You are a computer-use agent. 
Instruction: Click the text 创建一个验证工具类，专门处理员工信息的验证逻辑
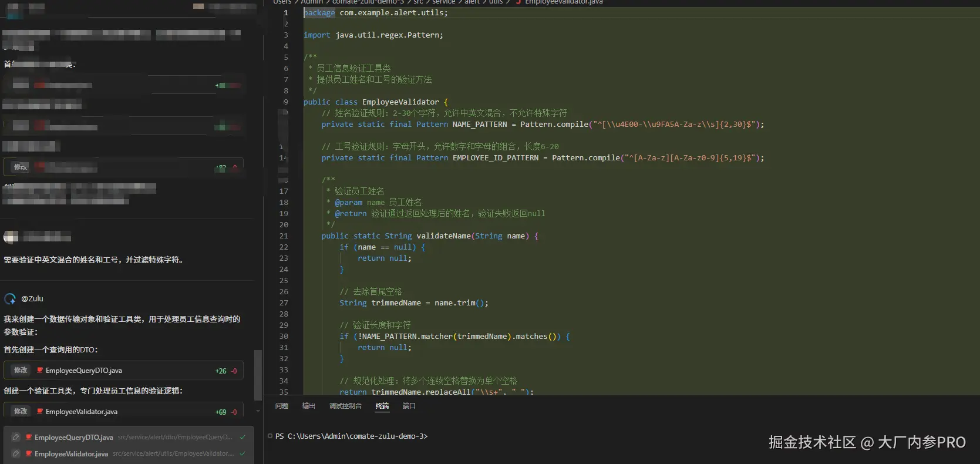pos(93,391)
